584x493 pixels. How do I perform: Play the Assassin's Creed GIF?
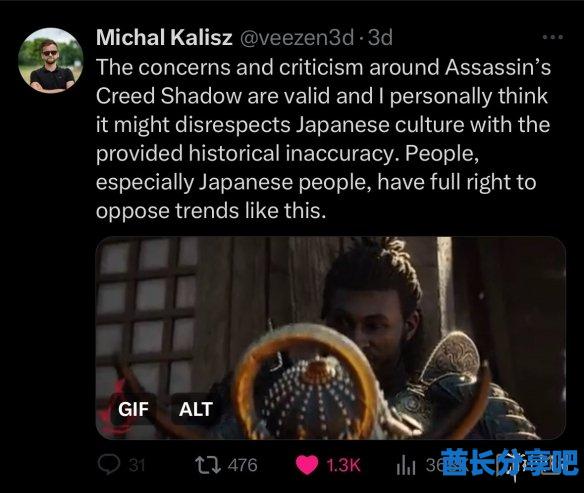coord(331,338)
